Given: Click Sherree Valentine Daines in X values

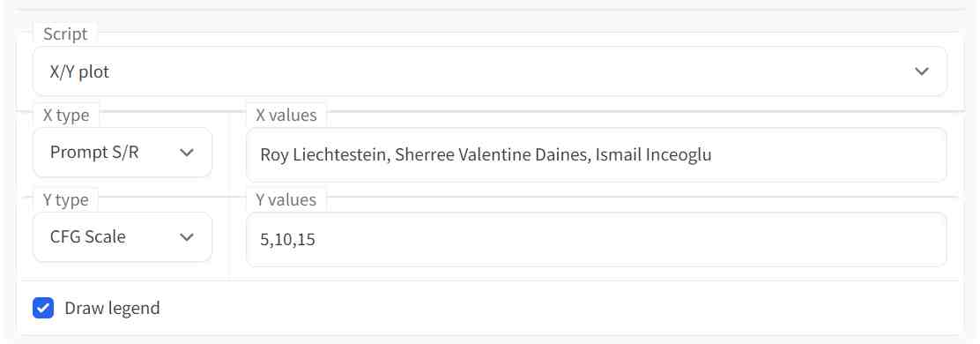Looking at the screenshot, I should point(493,155).
